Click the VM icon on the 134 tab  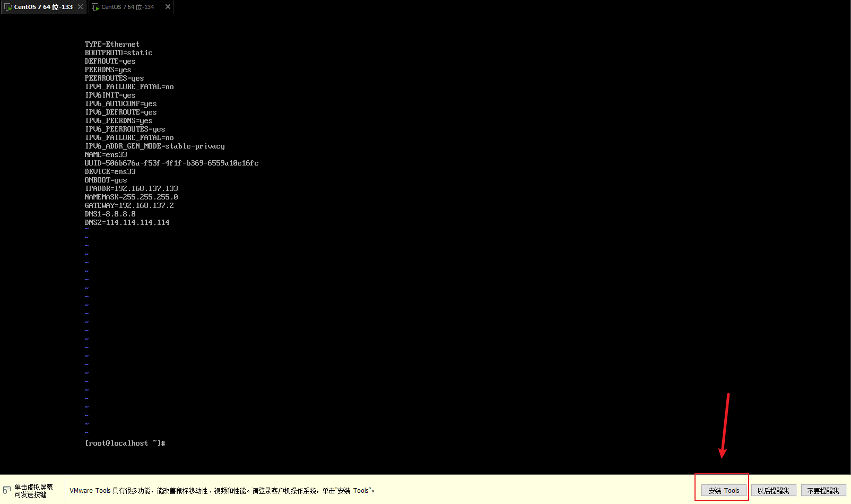point(95,7)
